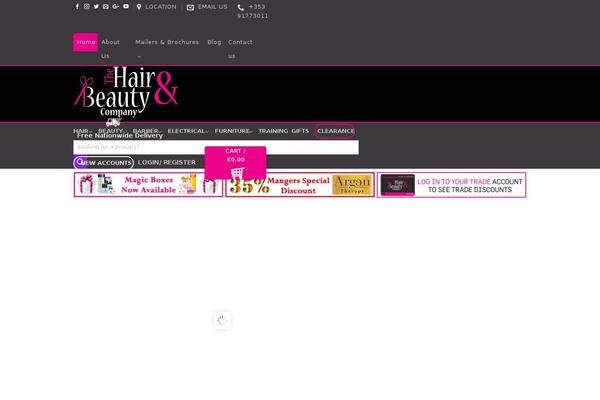Click the +353 91773011 phone number
Viewport: 600px width, 400px height.
click(253, 11)
